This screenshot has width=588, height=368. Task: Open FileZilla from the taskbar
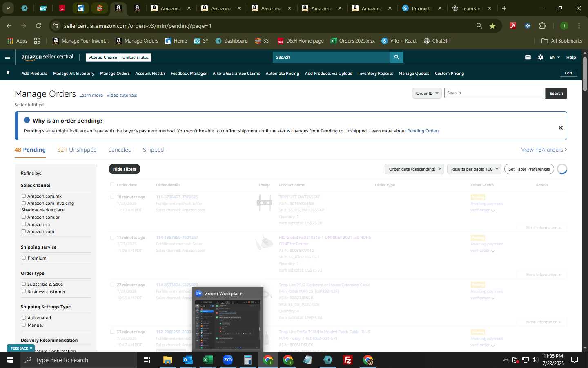[x=348, y=360]
